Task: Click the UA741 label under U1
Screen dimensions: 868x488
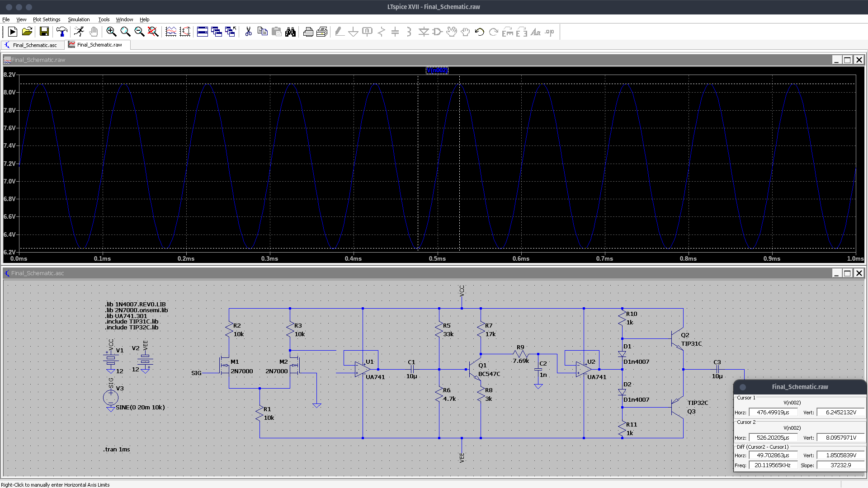Action: tap(375, 377)
